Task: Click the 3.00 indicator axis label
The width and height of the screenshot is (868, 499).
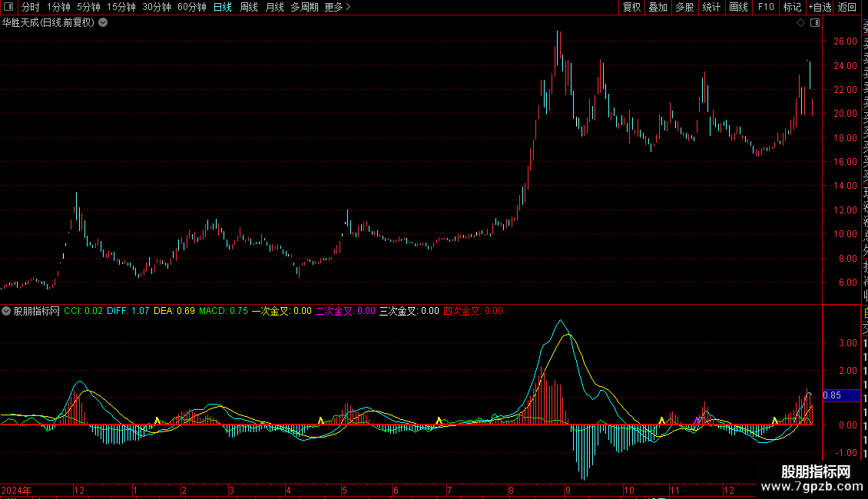Action: [847, 343]
